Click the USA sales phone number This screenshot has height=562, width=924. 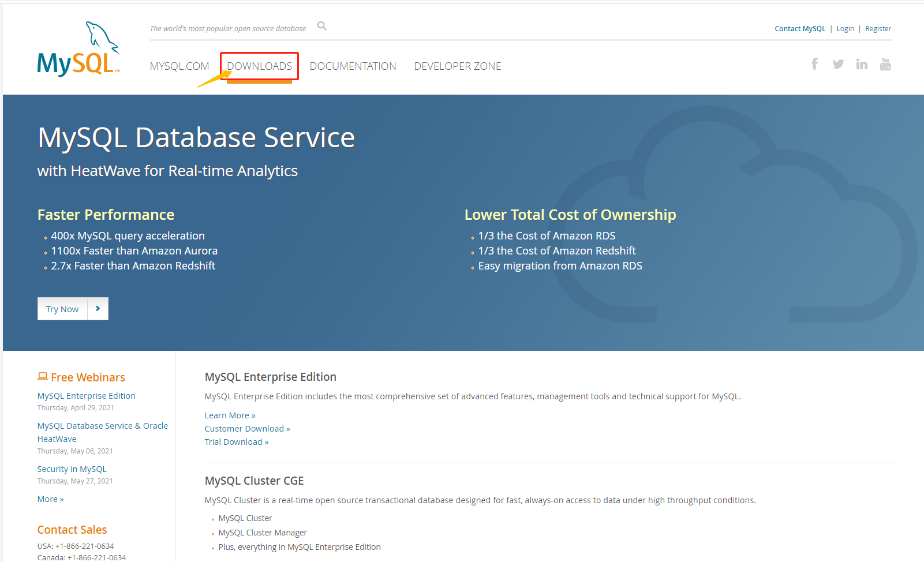(85, 546)
